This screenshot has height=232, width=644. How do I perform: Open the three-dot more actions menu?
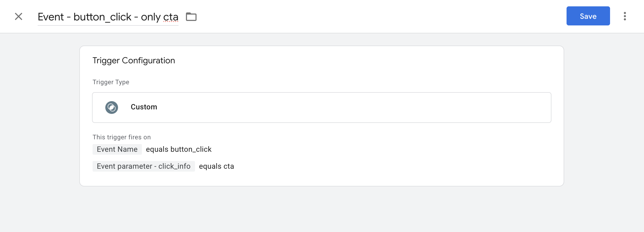[625, 16]
